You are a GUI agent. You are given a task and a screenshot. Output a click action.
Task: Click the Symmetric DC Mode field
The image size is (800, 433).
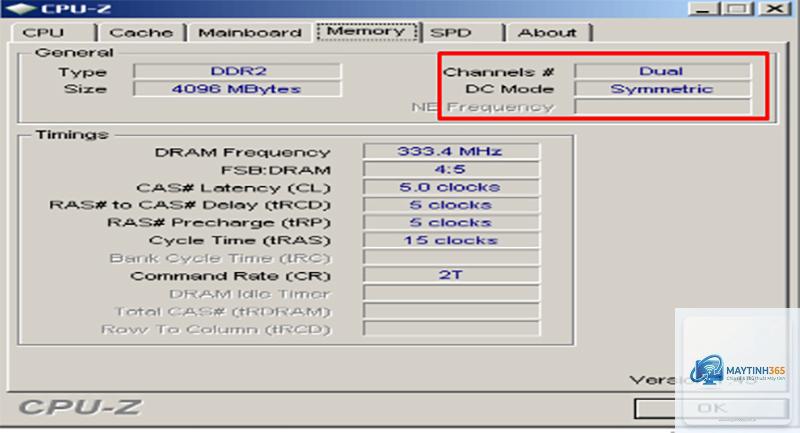point(662,89)
